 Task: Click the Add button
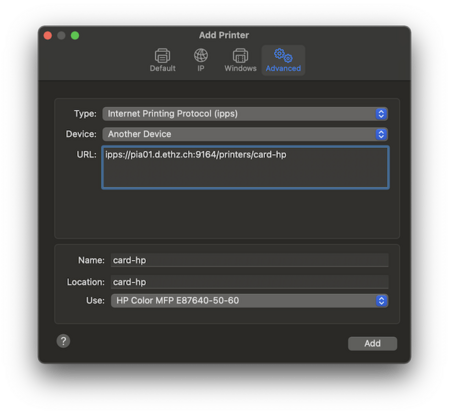[x=372, y=343]
